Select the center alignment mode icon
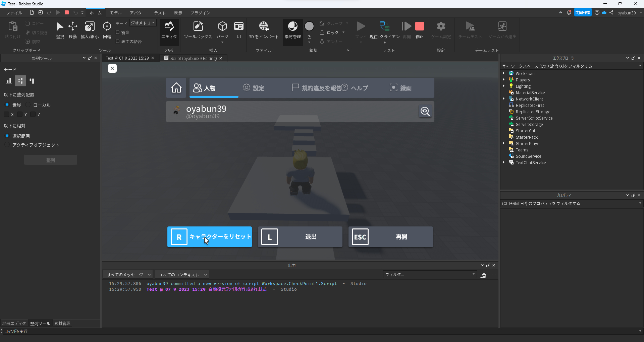The width and height of the screenshot is (644, 342). [20, 81]
